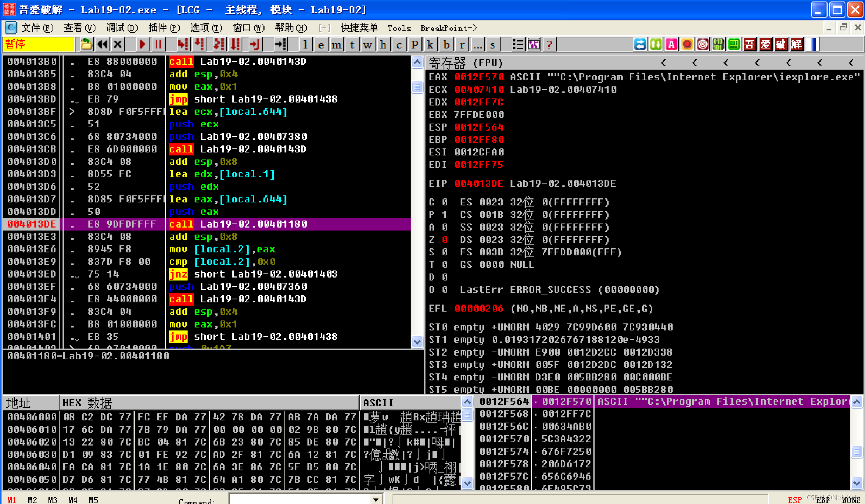The width and height of the screenshot is (865, 504).
Task: Show Breakpoints with the 'b' button
Action: pyautogui.click(x=446, y=44)
